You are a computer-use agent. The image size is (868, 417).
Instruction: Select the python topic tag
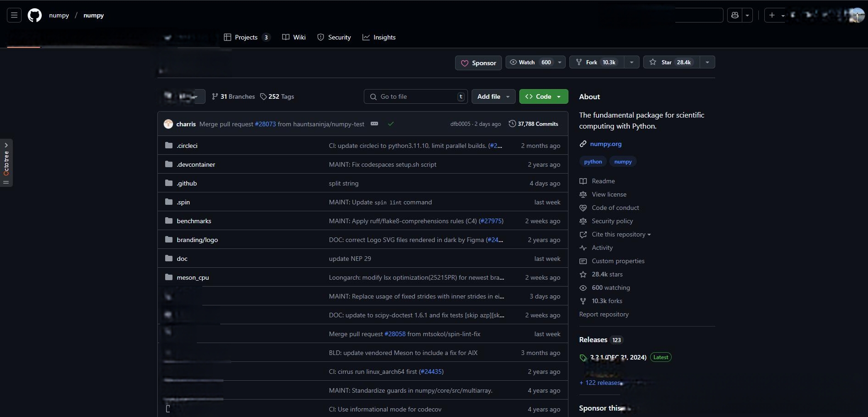click(593, 162)
